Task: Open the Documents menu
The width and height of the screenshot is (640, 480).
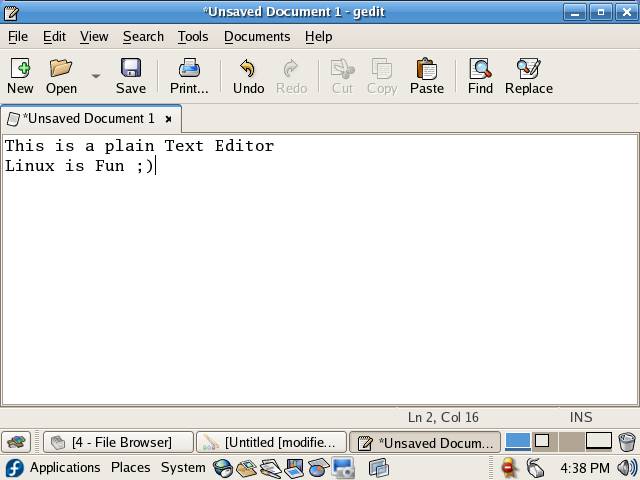Action: pyautogui.click(x=257, y=36)
